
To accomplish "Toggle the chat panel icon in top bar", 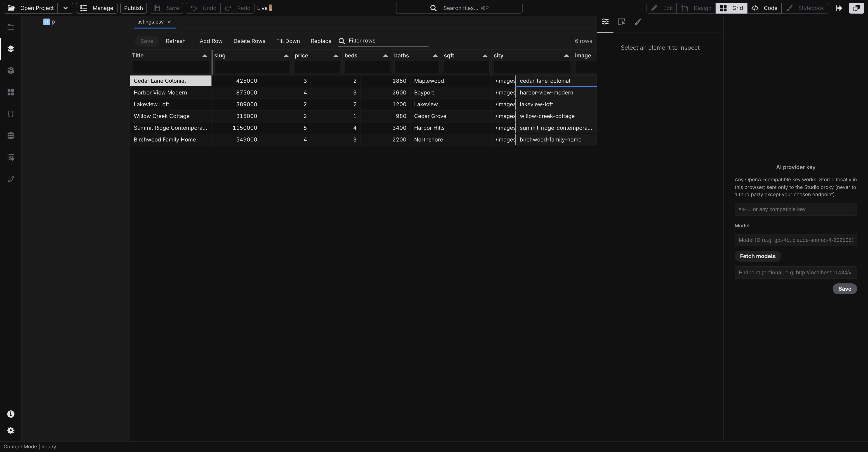I will point(856,8).
